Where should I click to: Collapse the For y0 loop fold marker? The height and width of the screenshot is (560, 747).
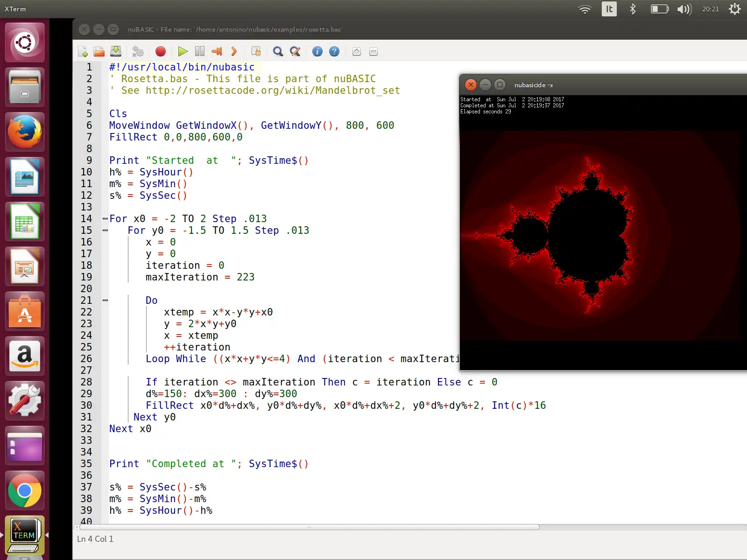[106, 231]
